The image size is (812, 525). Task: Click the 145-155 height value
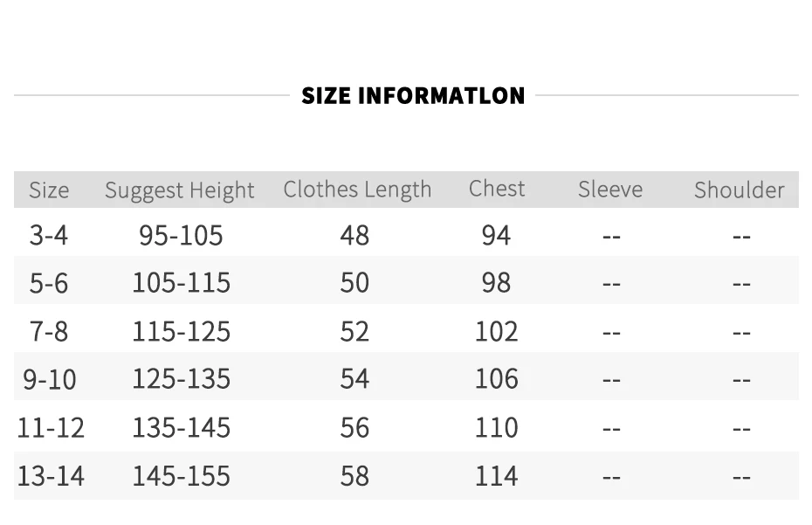[x=181, y=476]
